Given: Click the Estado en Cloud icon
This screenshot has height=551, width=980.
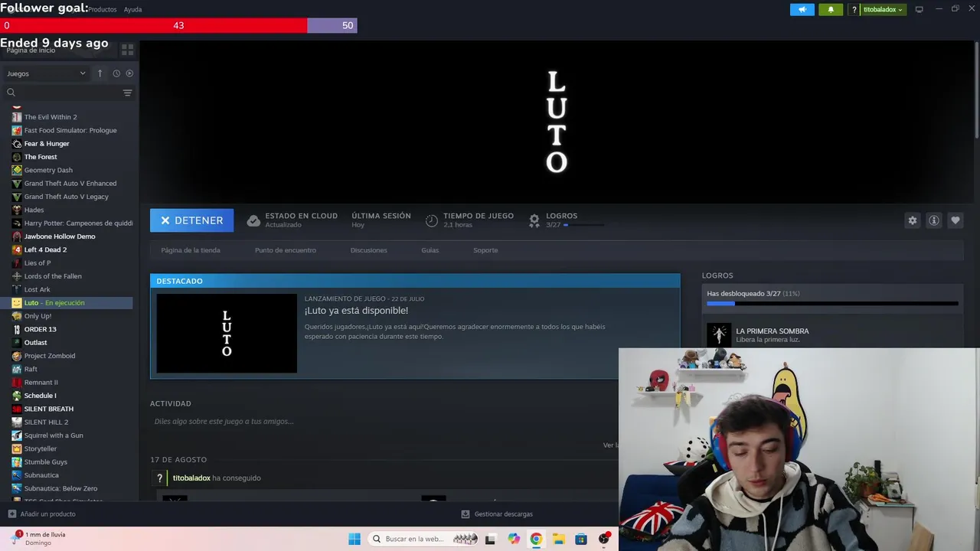Looking at the screenshot, I should tap(253, 220).
